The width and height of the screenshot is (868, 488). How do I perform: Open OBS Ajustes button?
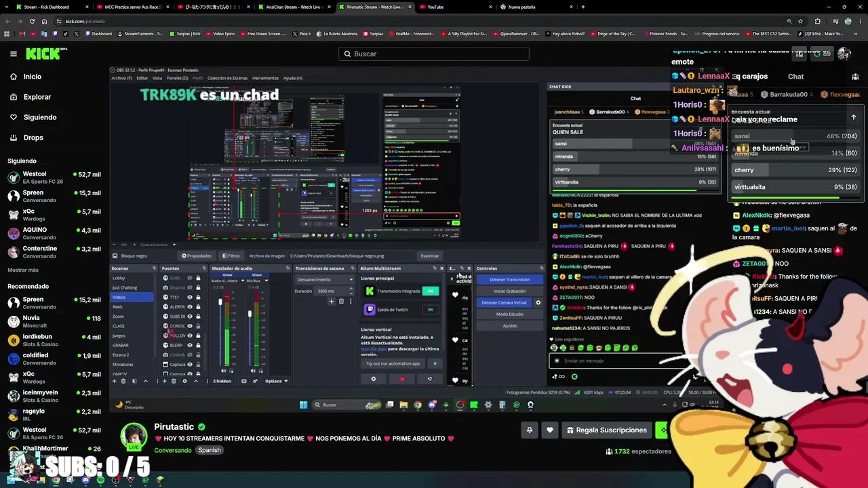[509, 325]
